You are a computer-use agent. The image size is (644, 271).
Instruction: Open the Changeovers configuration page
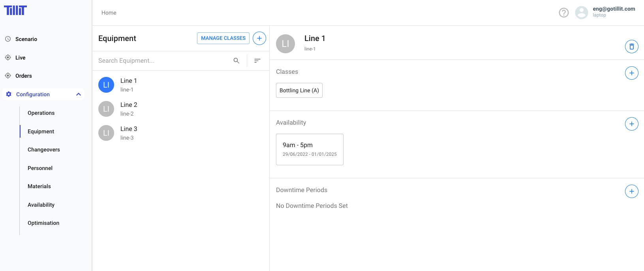tap(44, 150)
